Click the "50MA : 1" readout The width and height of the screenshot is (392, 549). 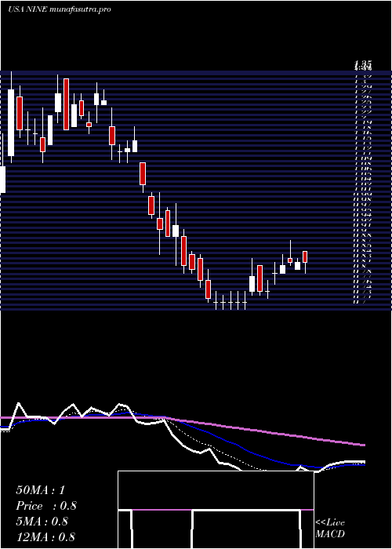[x=41, y=490]
